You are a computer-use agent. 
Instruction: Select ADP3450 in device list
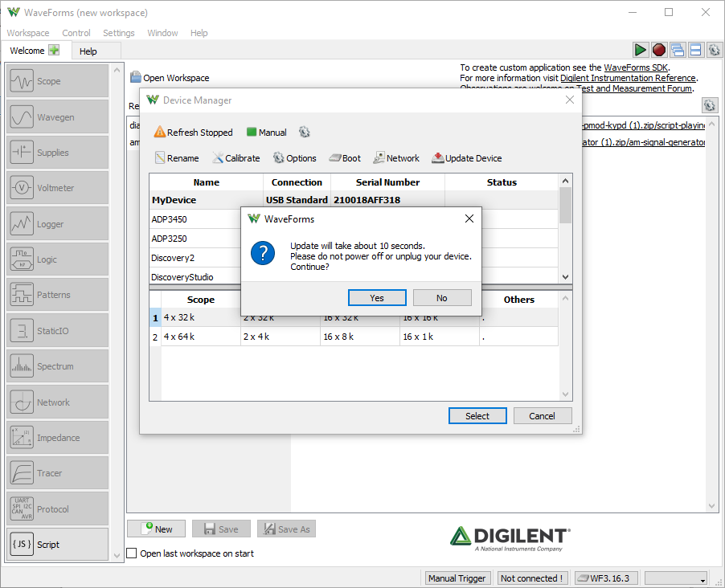170,219
